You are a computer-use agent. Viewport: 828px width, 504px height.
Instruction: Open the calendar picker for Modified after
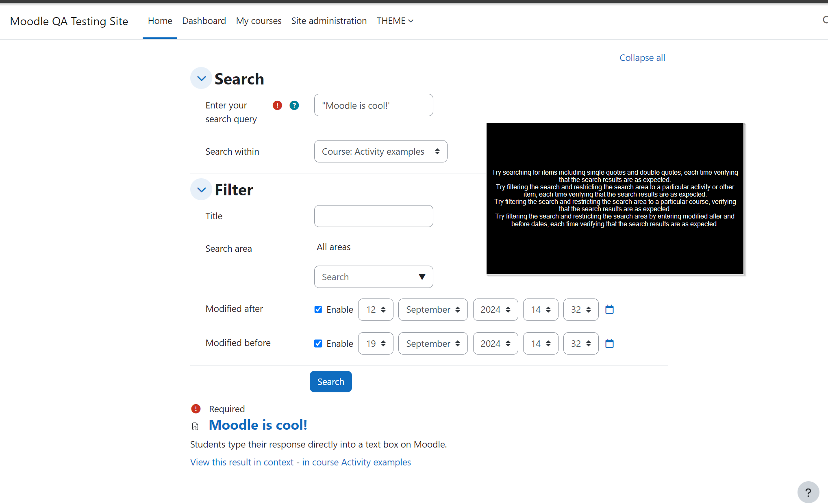[609, 309]
